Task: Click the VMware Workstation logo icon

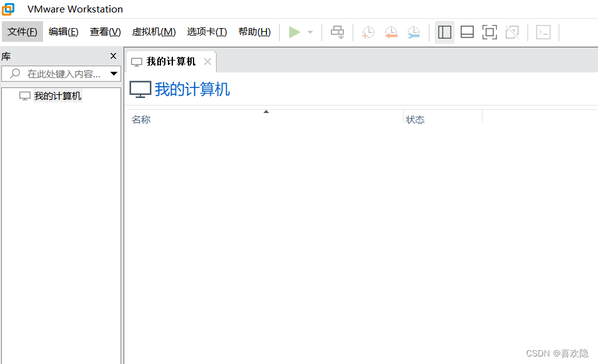Action: pyautogui.click(x=8, y=9)
